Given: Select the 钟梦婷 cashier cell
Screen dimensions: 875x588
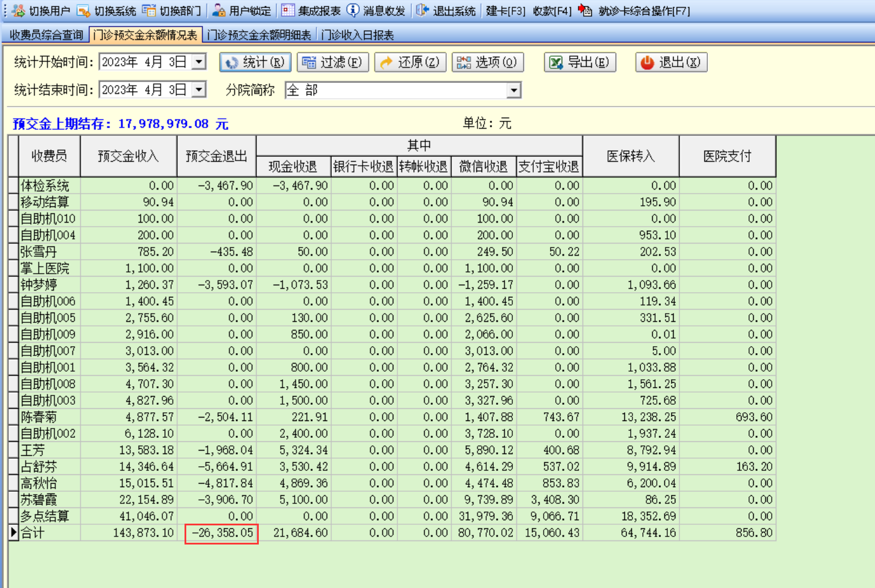Looking at the screenshot, I should 49,285.
